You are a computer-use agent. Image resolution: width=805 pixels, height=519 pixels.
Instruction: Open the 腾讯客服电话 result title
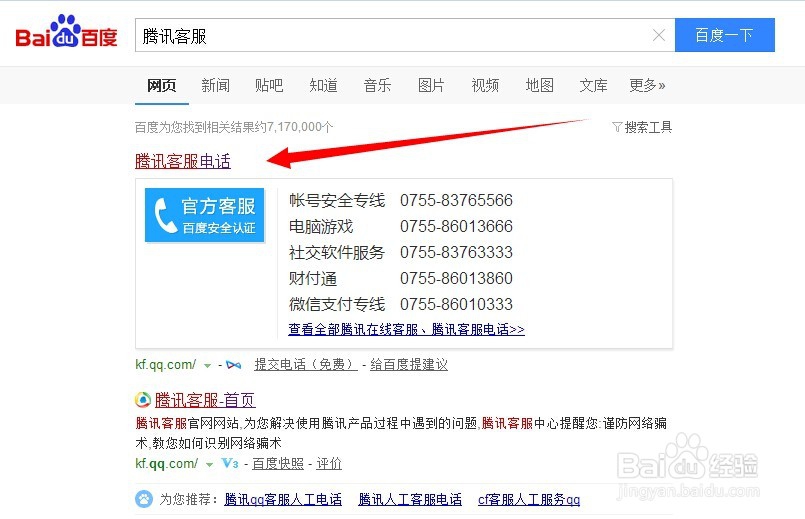pyautogui.click(x=183, y=161)
